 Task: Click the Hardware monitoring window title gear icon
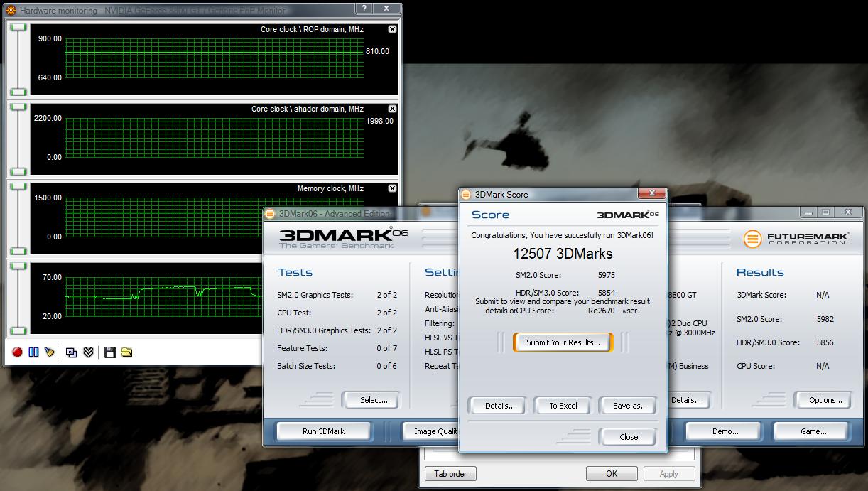point(11,10)
